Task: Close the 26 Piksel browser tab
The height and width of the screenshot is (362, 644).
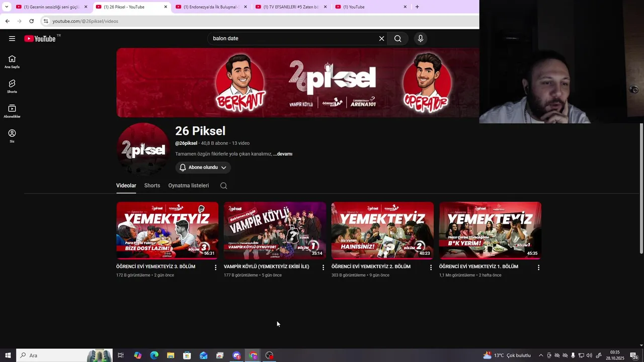Action: [x=166, y=7]
